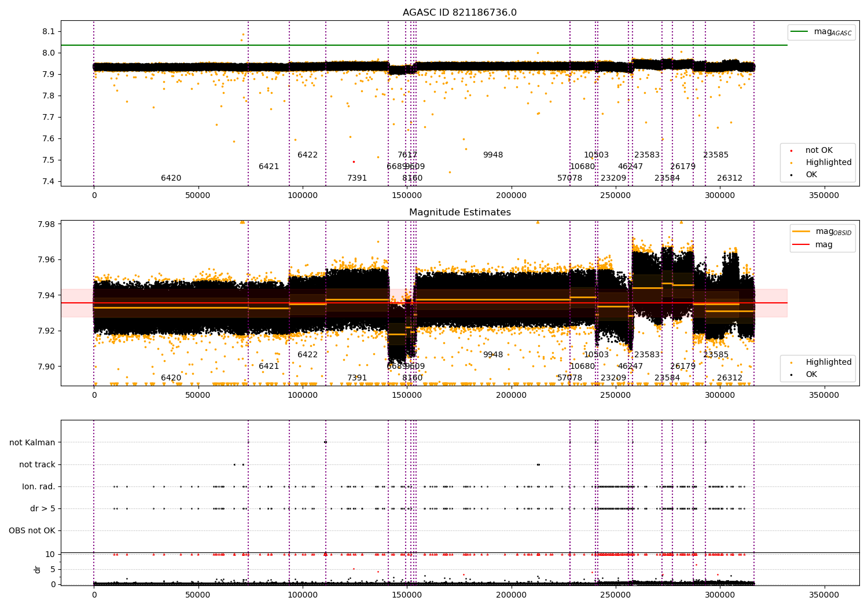Click OBSID label 26179 in top plot

tap(683, 167)
